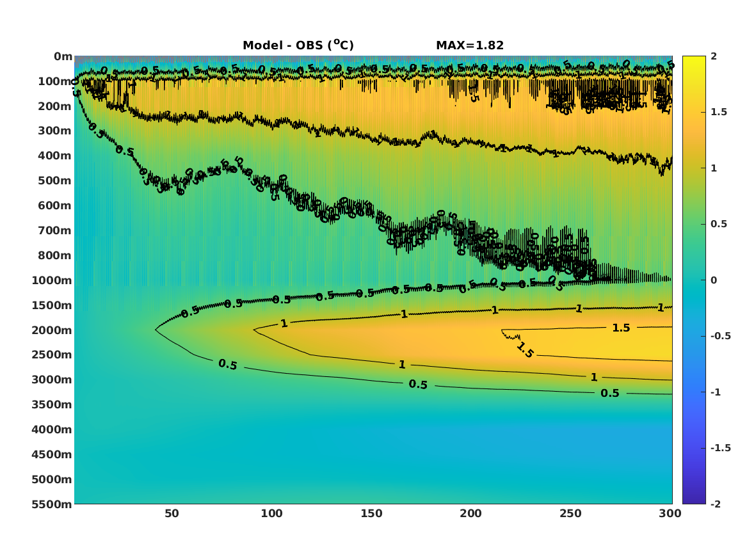Screen dimensions: 747x560
Task: Select the "2000m" depth axis label
Action: click(x=52, y=330)
